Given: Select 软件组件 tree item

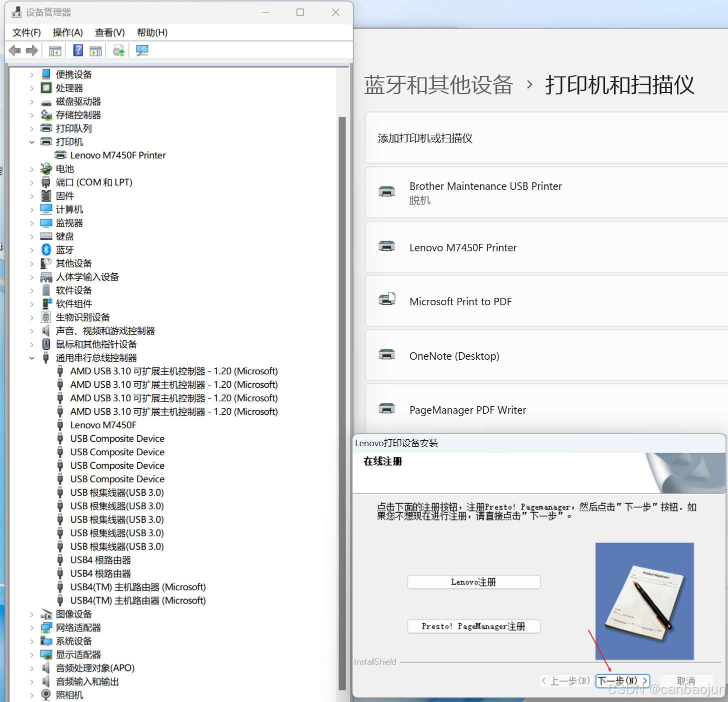Looking at the screenshot, I should tap(74, 304).
